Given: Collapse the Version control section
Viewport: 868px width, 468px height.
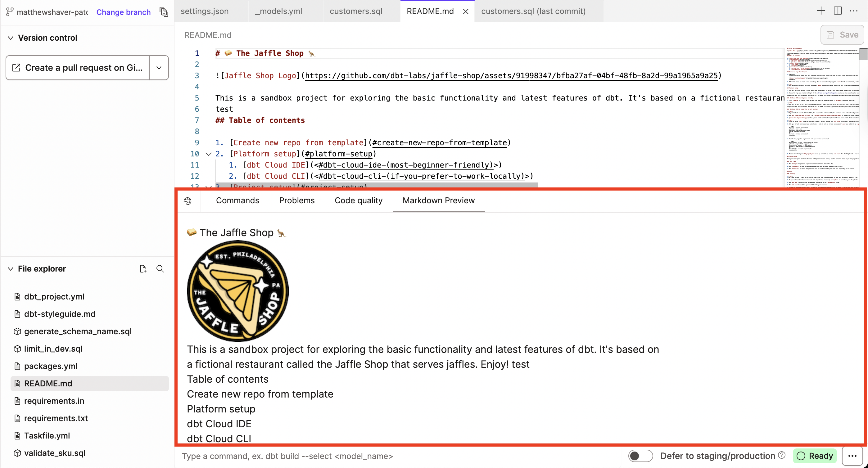Looking at the screenshot, I should coord(11,38).
